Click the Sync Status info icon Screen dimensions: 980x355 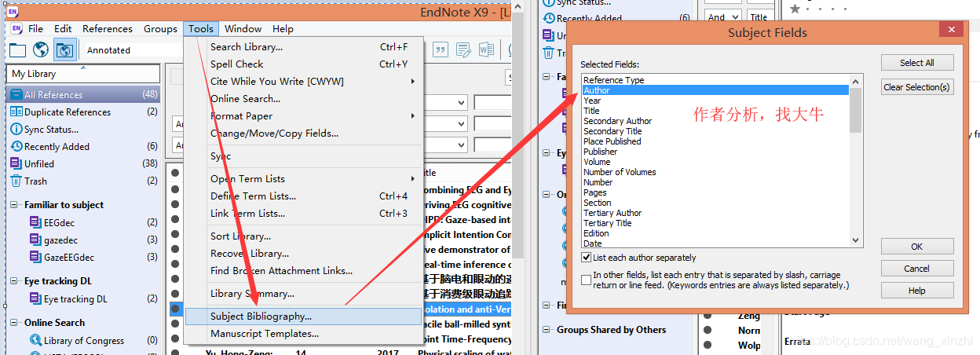pyautogui.click(x=16, y=130)
